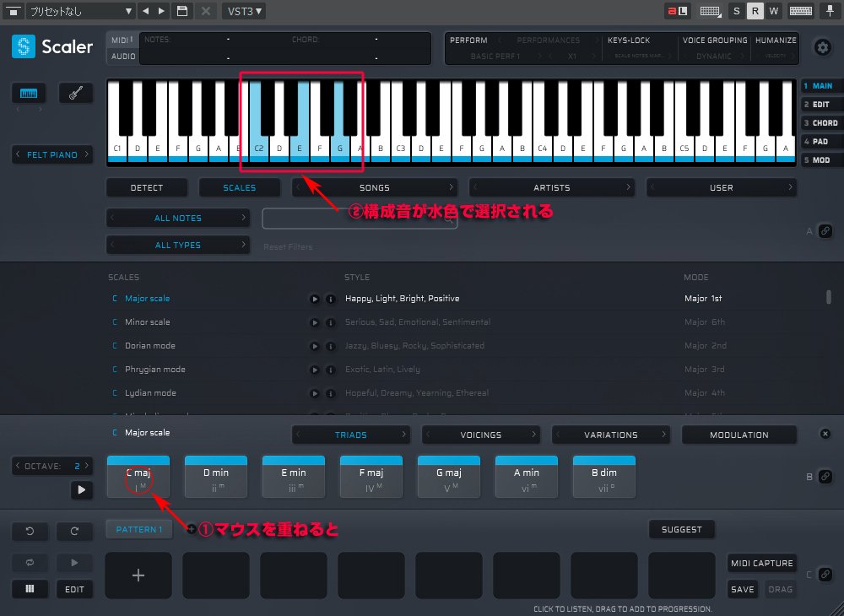Open the TRIADS chord type selector
Image resolution: width=844 pixels, height=616 pixels.
click(x=351, y=435)
